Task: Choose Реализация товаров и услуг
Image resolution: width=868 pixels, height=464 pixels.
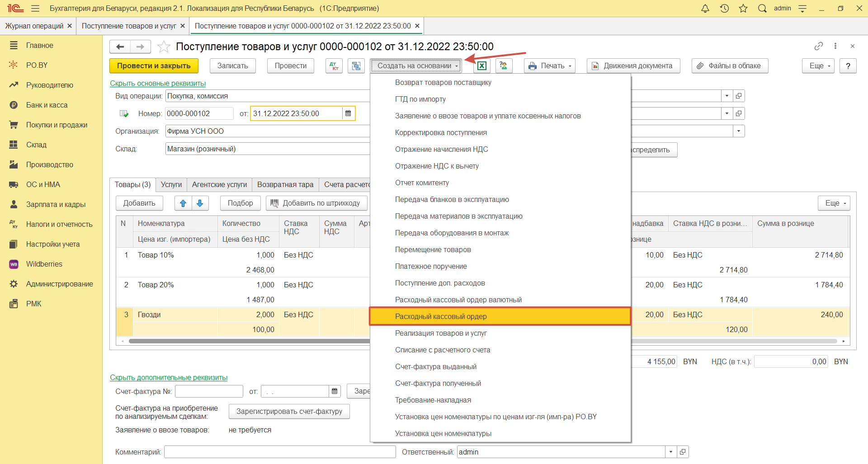Action: [500, 333]
